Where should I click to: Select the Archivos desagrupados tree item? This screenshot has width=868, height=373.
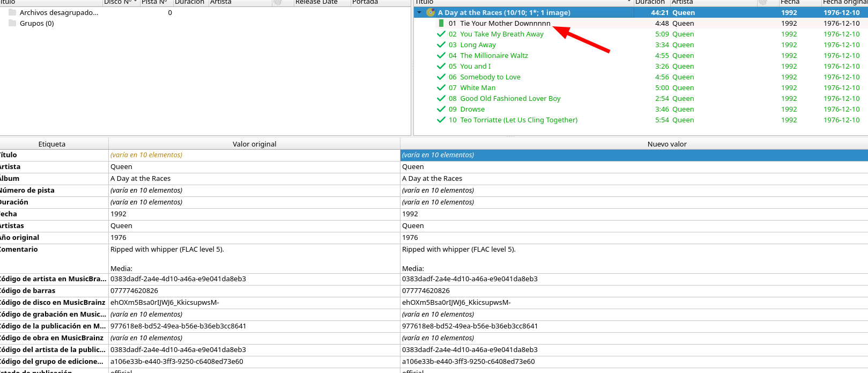tap(59, 12)
